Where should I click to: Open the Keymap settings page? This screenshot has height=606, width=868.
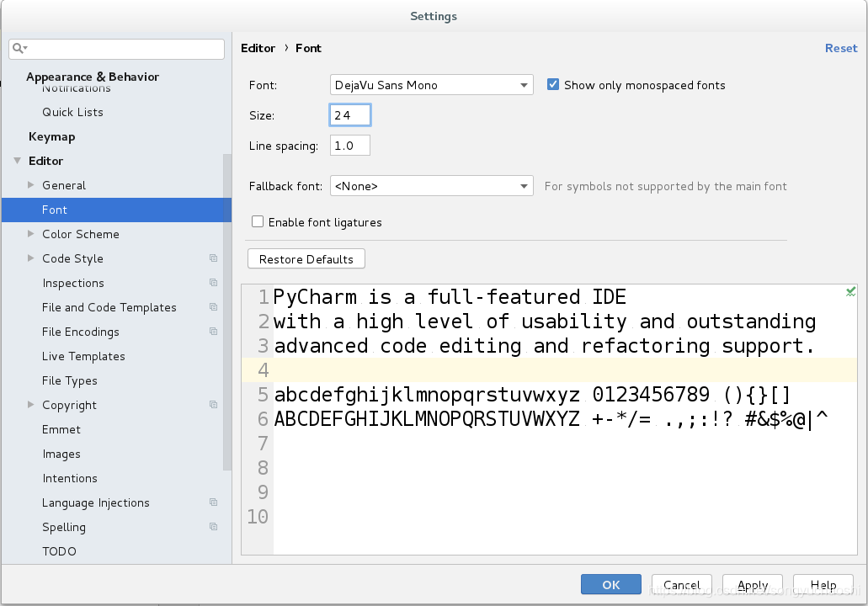click(52, 136)
